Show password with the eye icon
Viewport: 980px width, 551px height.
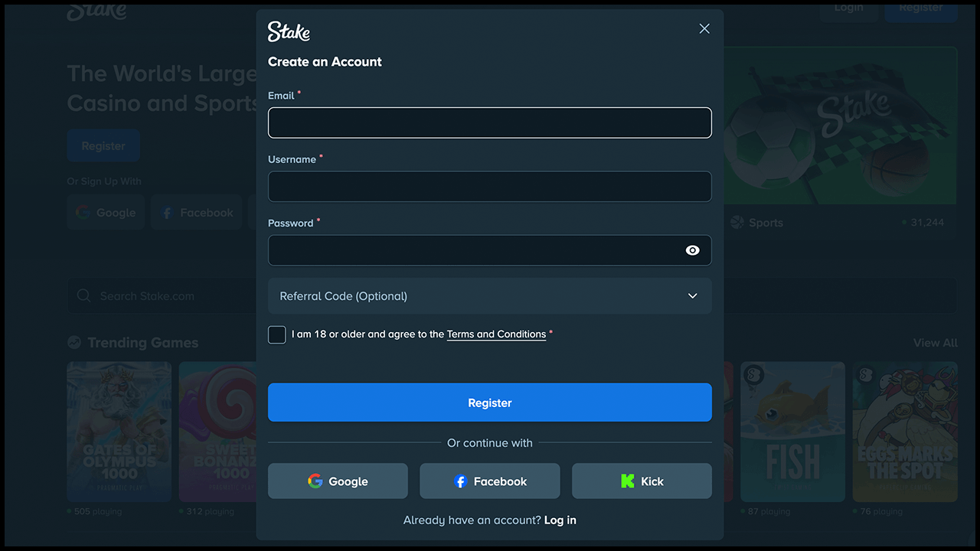coord(693,250)
